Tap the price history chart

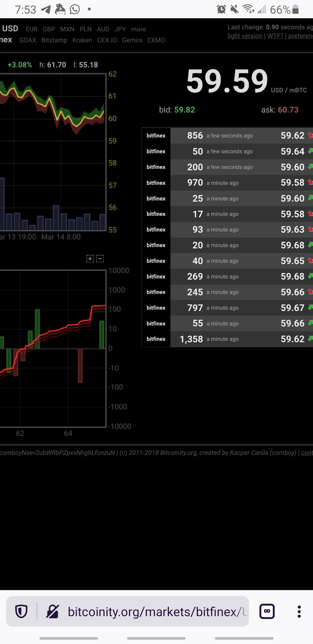click(x=53, y=152)
